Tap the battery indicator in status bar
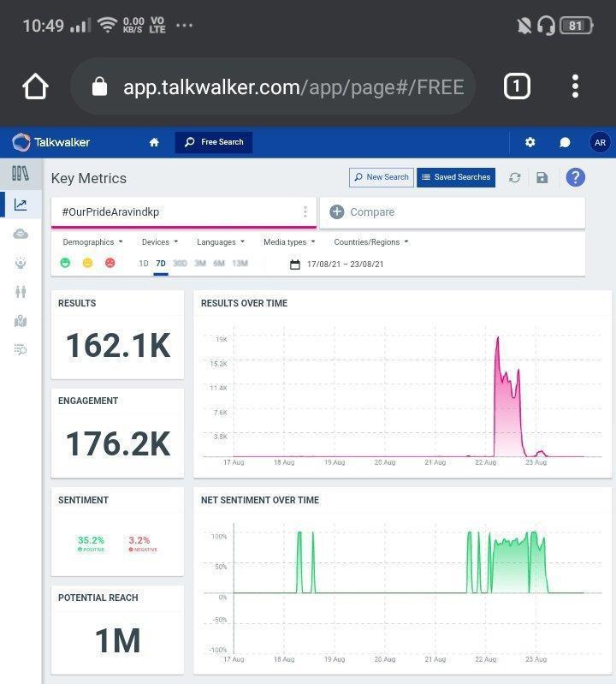616x684 pixels. pos(577,26)
